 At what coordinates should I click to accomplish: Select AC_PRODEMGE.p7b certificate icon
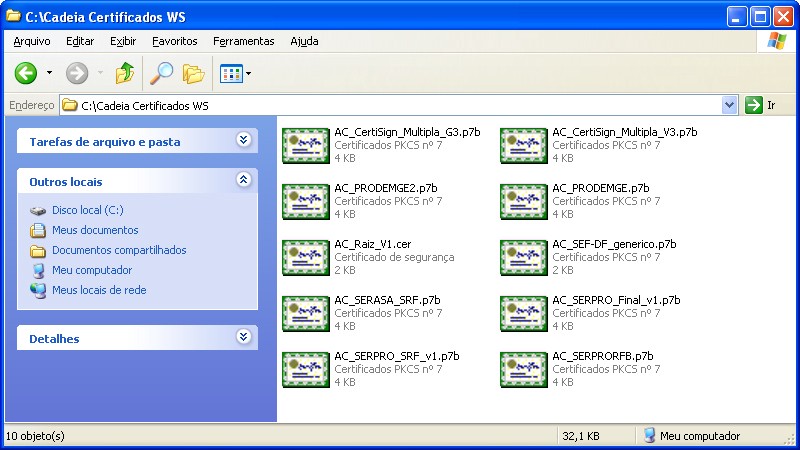523,202
